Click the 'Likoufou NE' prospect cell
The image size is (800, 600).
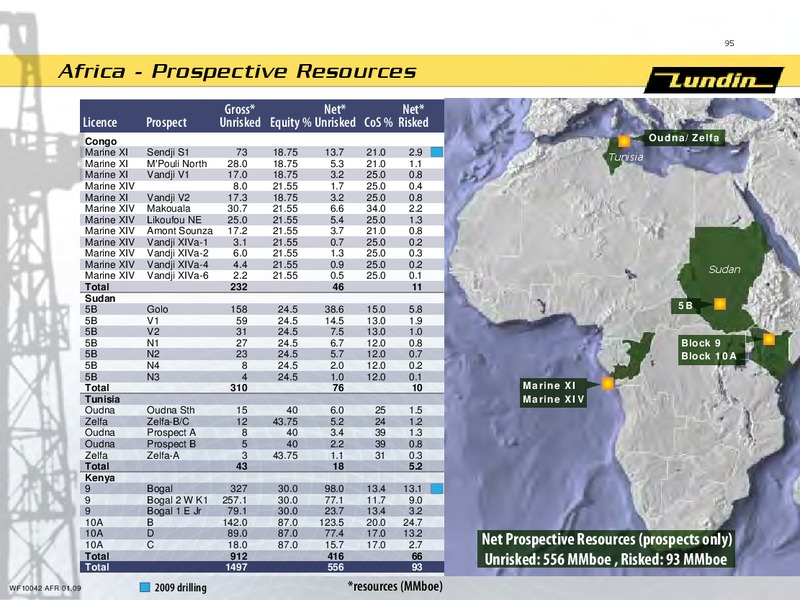(x=174, y=220)
